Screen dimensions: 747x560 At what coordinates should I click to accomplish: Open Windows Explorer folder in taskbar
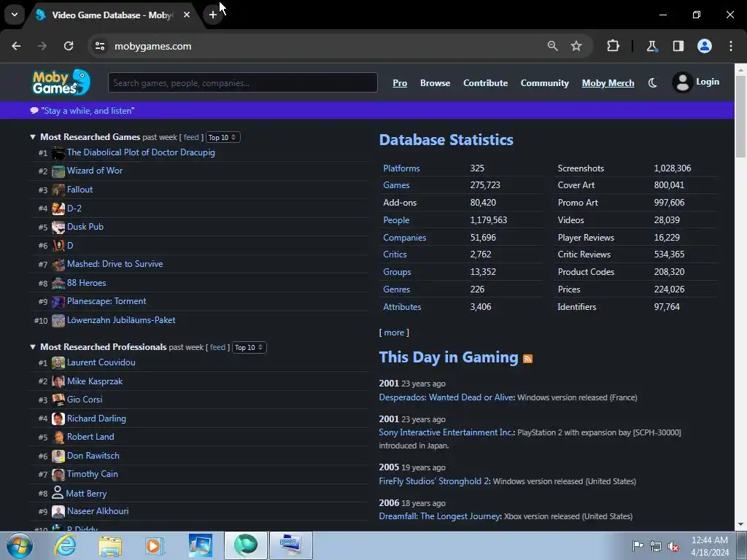[x=110, y=545]
